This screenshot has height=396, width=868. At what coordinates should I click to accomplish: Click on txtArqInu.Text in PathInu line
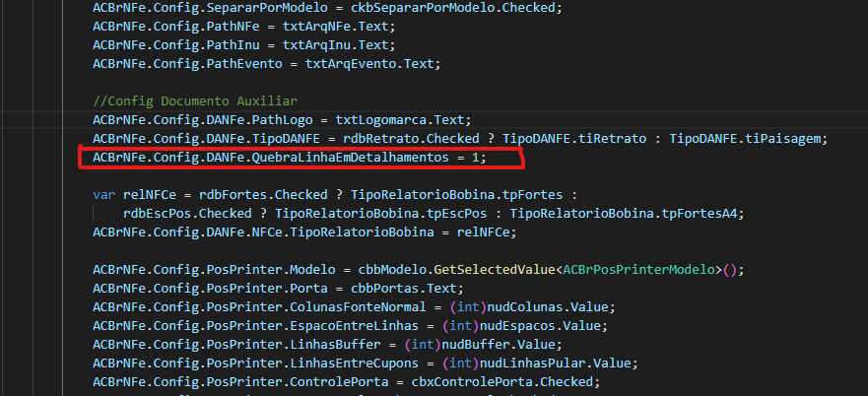pos(335,45)
